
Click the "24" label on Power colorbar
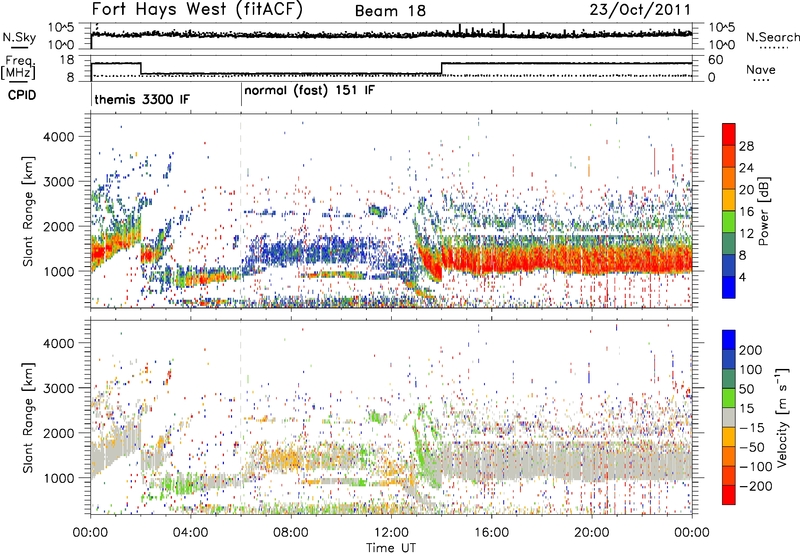pyautogui.click(x=746, y=168)
